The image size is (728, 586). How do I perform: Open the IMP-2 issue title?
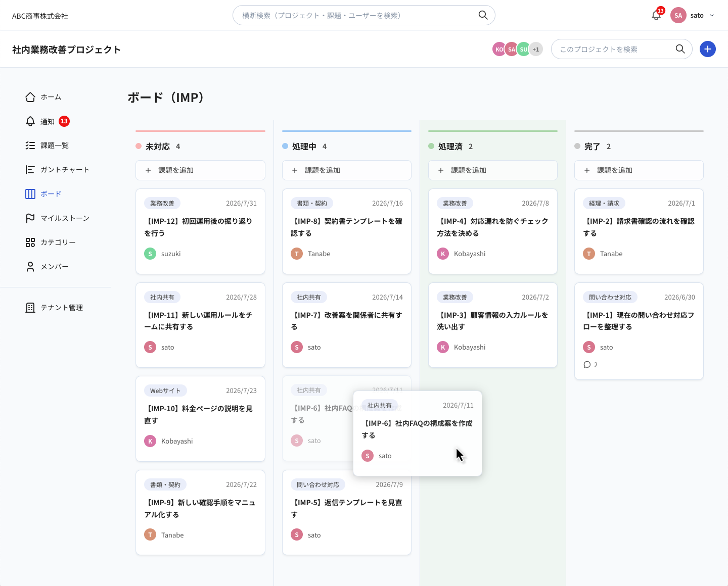tap(639, 227)
